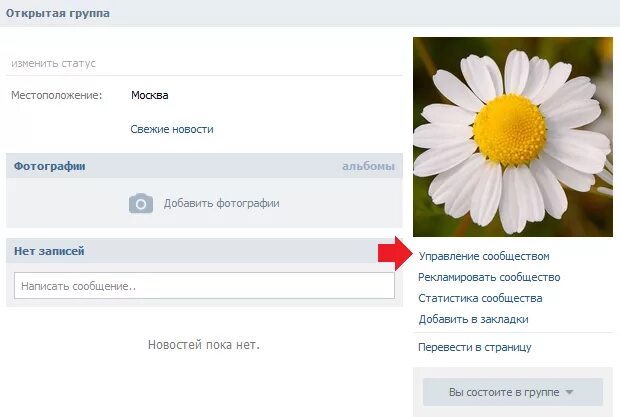Open the 'Свежие новости' link

click(172, 129)
